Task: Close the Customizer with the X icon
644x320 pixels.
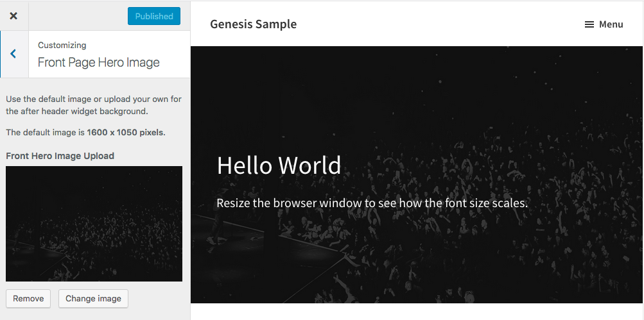Action: click(13, 16)
